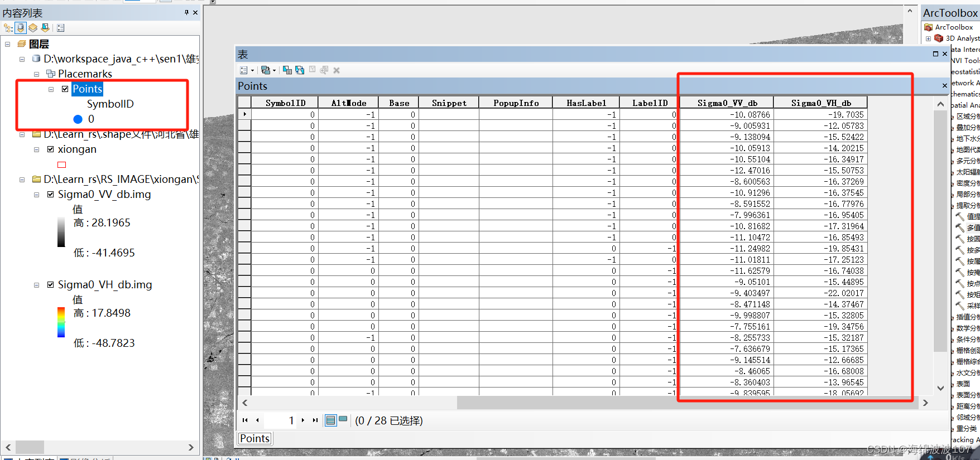Select List By Drawing Order icon
This screenshot has width=980, height=460.
point(8,27)
